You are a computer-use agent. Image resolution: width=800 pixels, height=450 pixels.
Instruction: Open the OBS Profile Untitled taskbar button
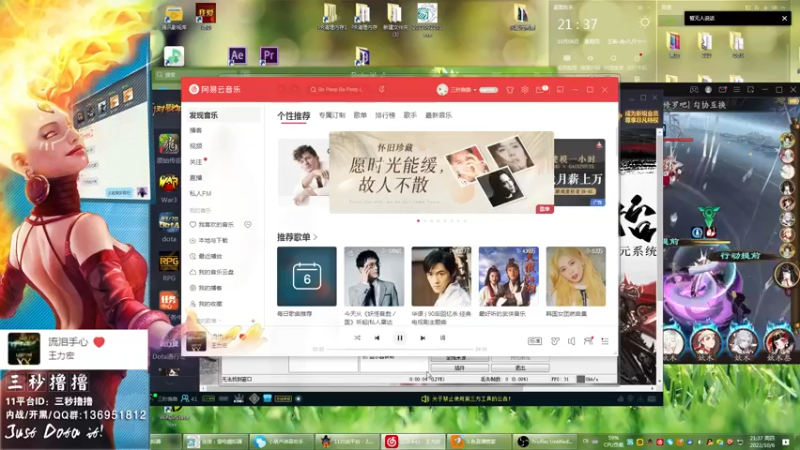pyautogui.click(x=545, y=441)
